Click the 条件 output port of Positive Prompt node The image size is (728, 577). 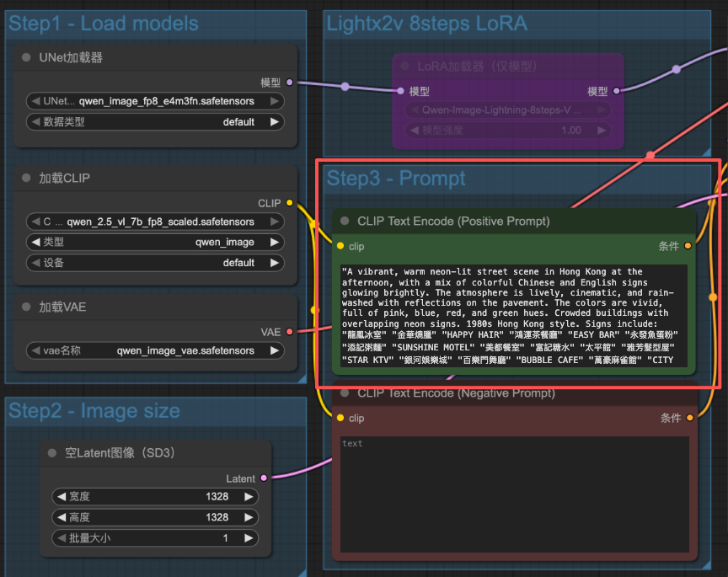click(688, 246)
